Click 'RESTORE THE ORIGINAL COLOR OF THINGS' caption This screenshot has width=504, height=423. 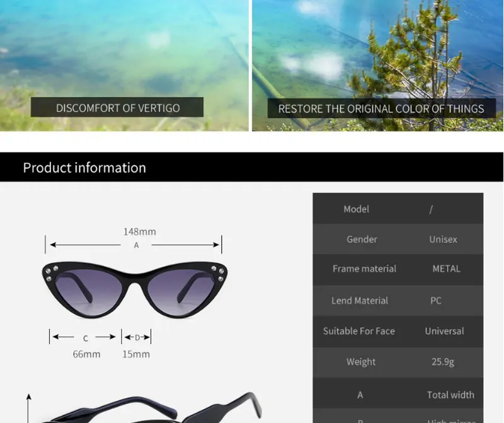click(381, 108)
